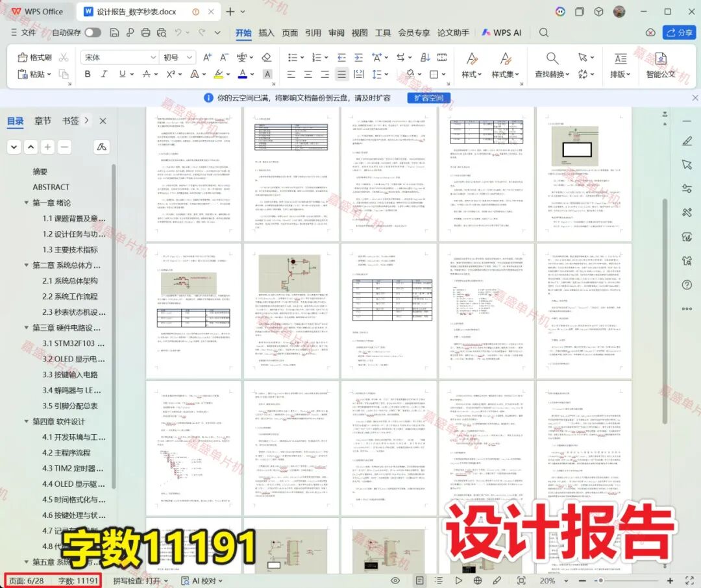Center align the text
Viewport: 701px width, 588px height.
coord(308,74)
